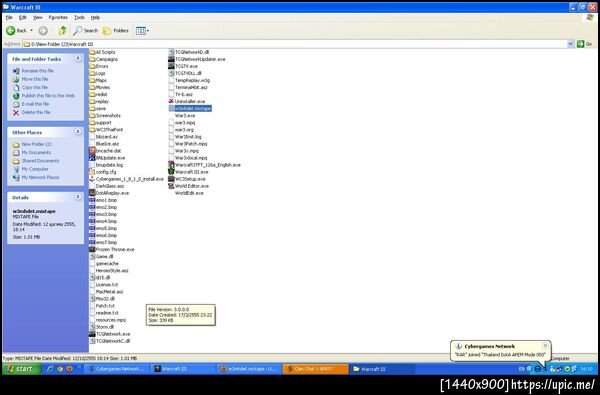Image resolution: width=600 pixels, height=395 pixels.
Task: Open the File menu
Action: point(9,18)
